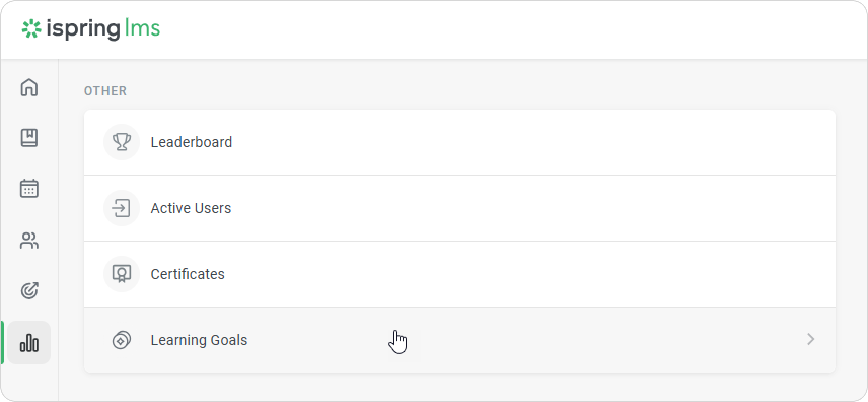The image size is (868, 402).
Task: Click the green iSpring logo mark
Action: coord(31,29)
